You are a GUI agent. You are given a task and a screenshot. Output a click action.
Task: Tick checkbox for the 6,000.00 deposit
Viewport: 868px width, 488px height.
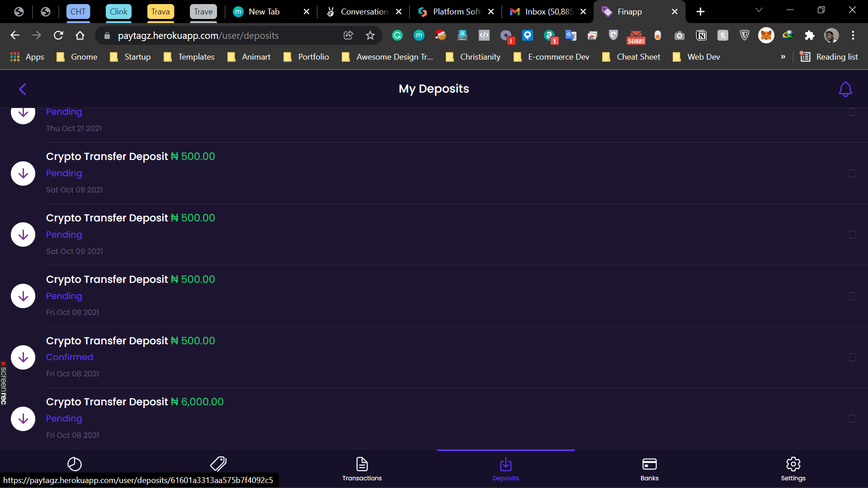(852, 419)
